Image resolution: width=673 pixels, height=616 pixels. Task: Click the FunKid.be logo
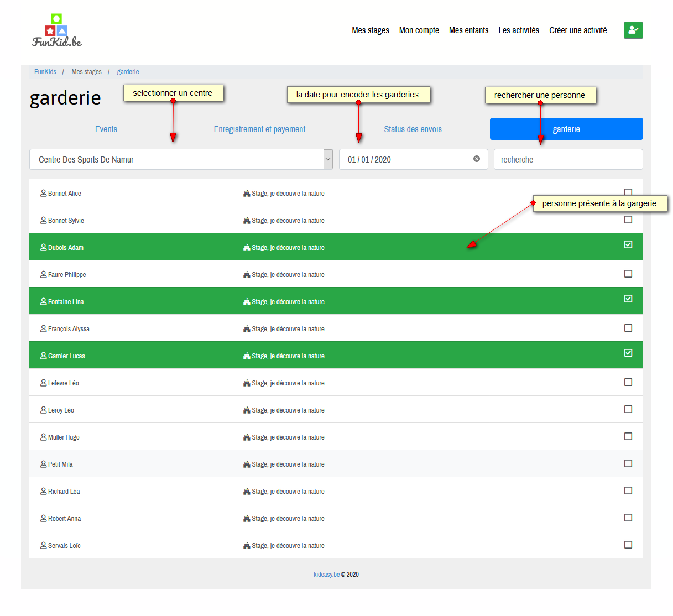[56, 31]
